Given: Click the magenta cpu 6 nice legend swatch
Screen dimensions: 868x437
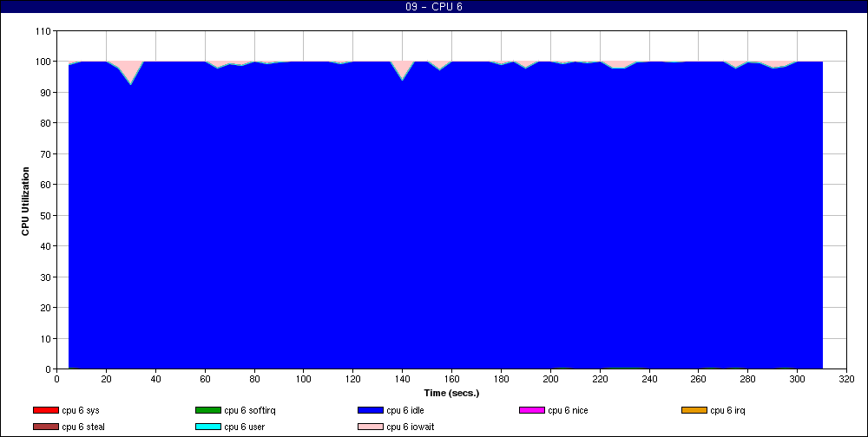Looking at the screenshot, I should pos(532,410).
